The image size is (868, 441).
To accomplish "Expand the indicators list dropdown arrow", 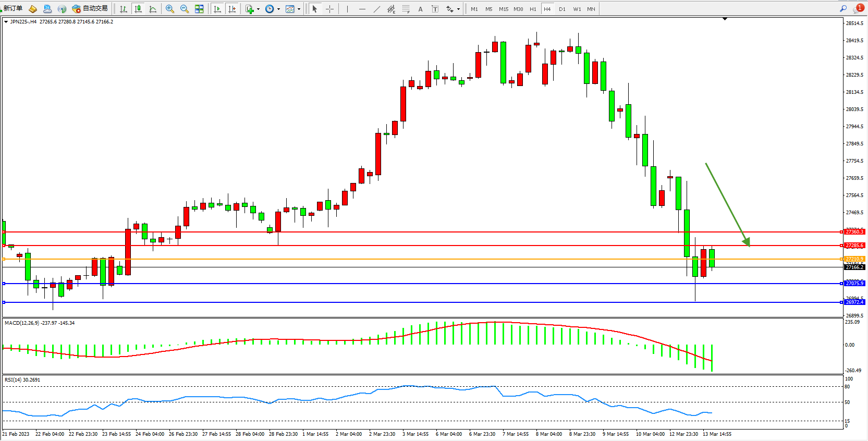I will (x=258, y=9).
